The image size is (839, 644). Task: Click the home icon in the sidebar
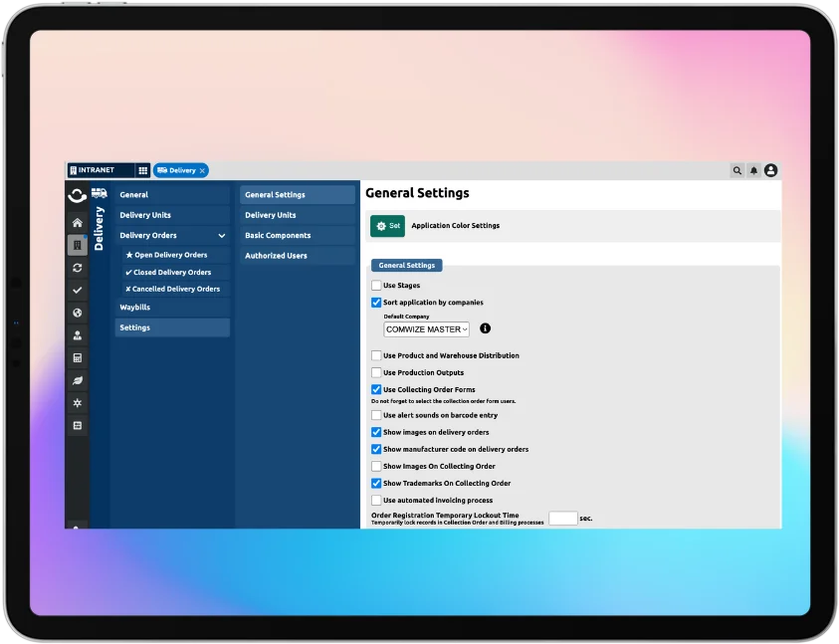coord(78,223)
